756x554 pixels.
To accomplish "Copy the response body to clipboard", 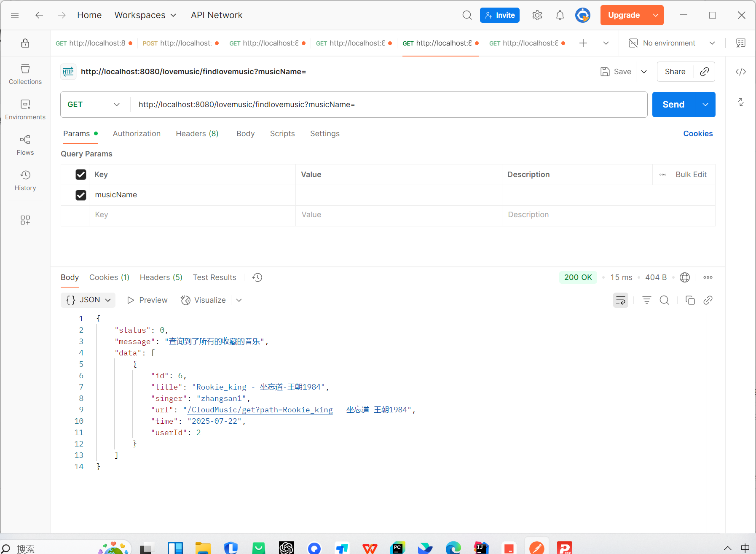I will (690, 300).
